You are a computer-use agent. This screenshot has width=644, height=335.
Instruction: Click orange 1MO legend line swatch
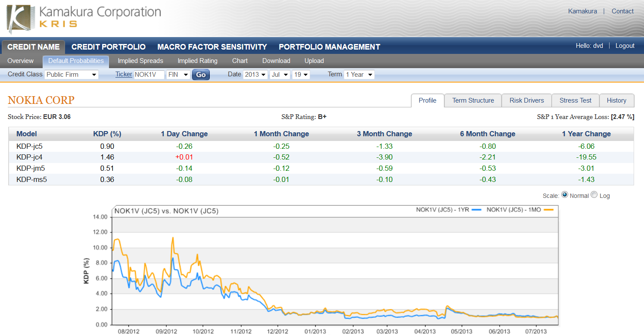tap(548, 210)
